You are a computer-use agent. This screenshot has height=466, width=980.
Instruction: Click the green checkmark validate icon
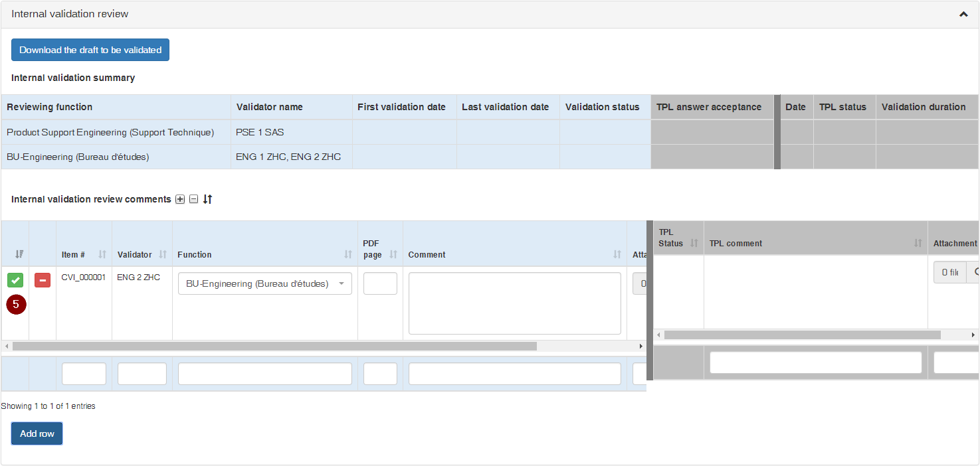point(15,280)
